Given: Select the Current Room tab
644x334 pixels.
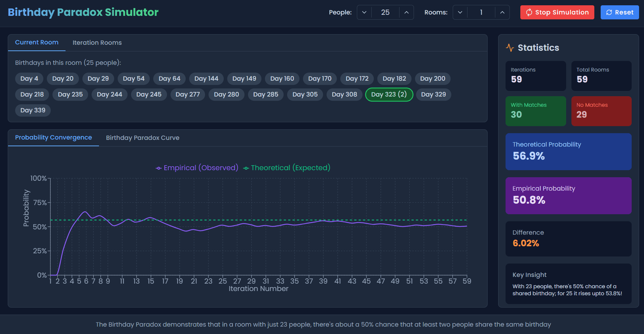Looking at the screenshot, I should point(37,42).
